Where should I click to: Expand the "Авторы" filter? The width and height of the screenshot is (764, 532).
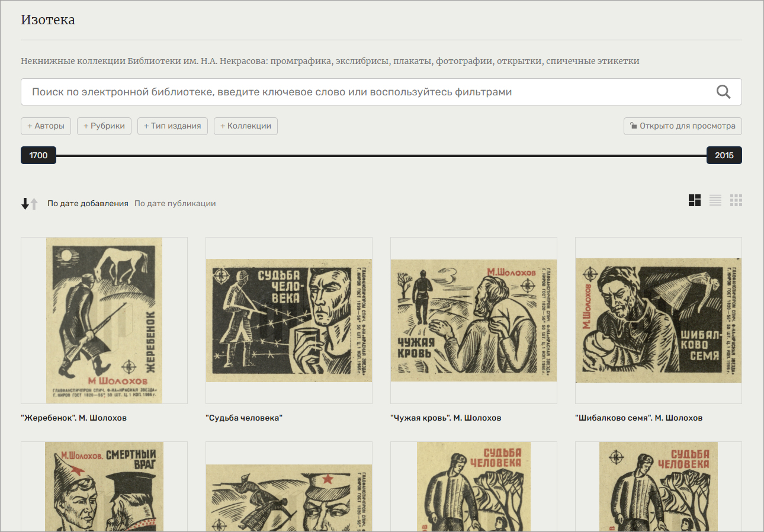tap(46, 126)
